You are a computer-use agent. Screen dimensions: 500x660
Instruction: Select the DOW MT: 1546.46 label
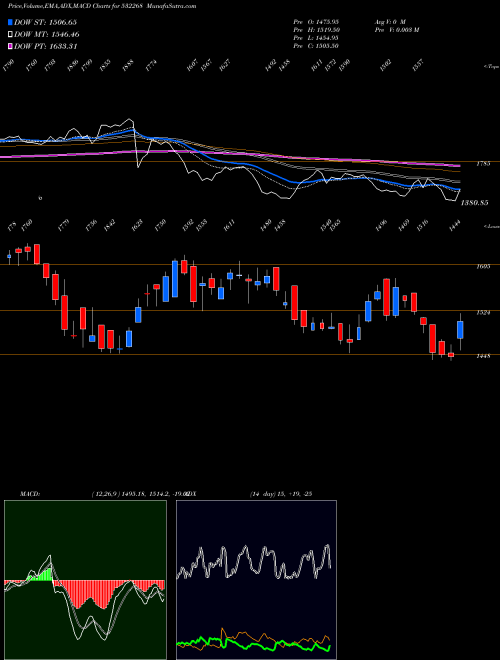coord(47,35)
